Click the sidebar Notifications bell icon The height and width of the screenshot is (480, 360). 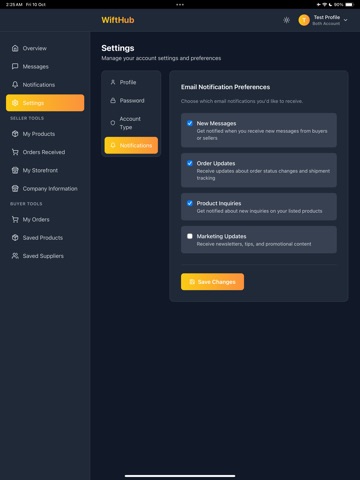coord(15,85)
